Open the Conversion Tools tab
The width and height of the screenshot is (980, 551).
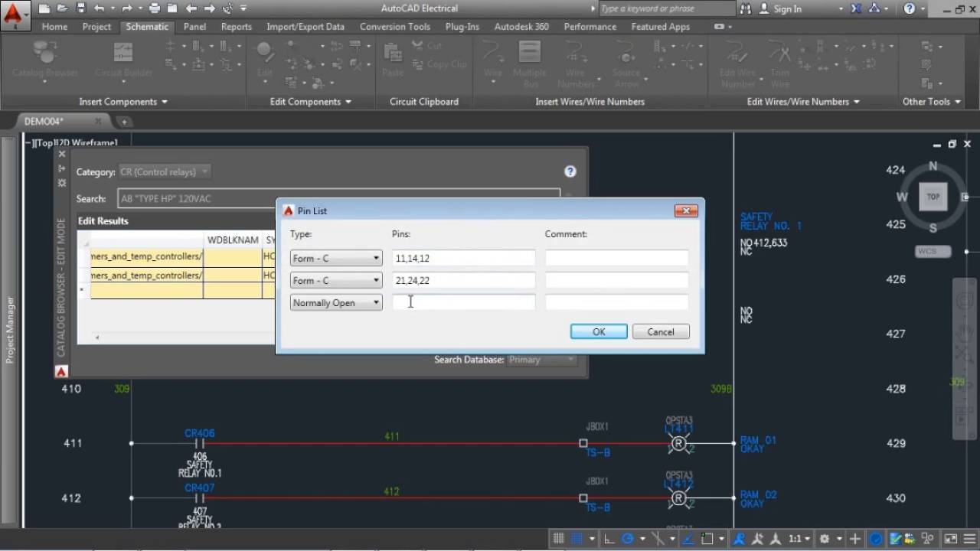[395, 26]
